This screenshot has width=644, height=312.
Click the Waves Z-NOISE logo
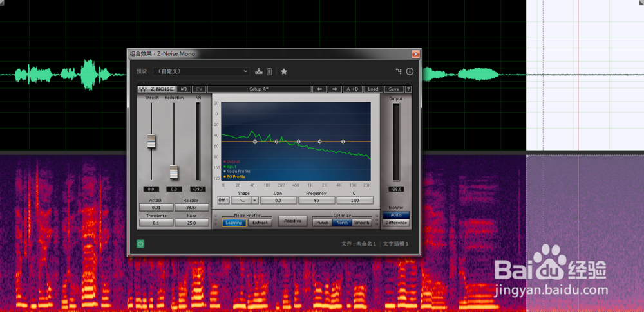pos(156,89)
